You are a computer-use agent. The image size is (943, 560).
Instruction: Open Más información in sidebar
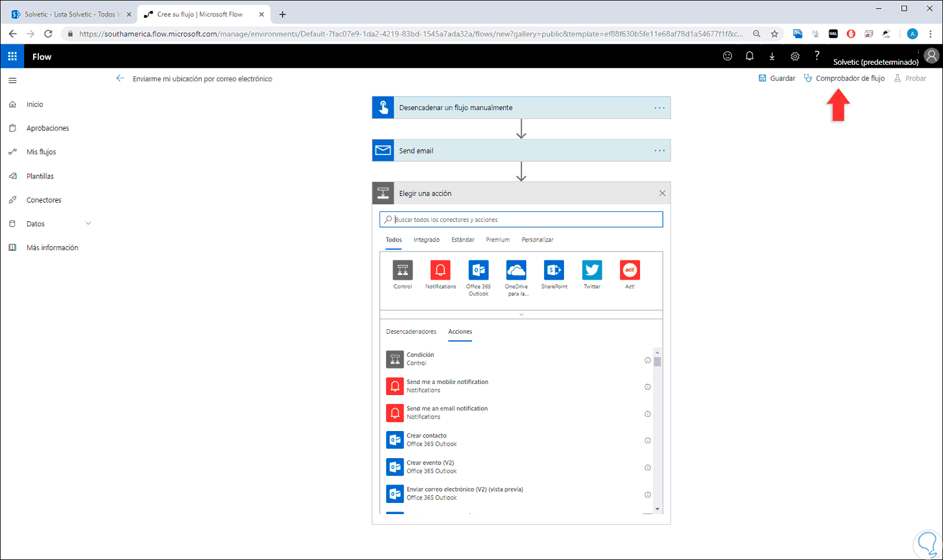[x=52, y=248]
